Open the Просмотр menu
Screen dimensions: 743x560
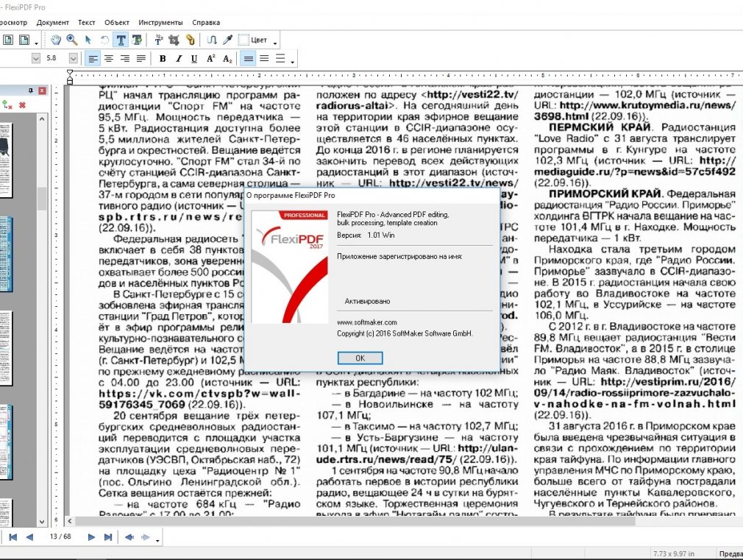coord(13,22)
